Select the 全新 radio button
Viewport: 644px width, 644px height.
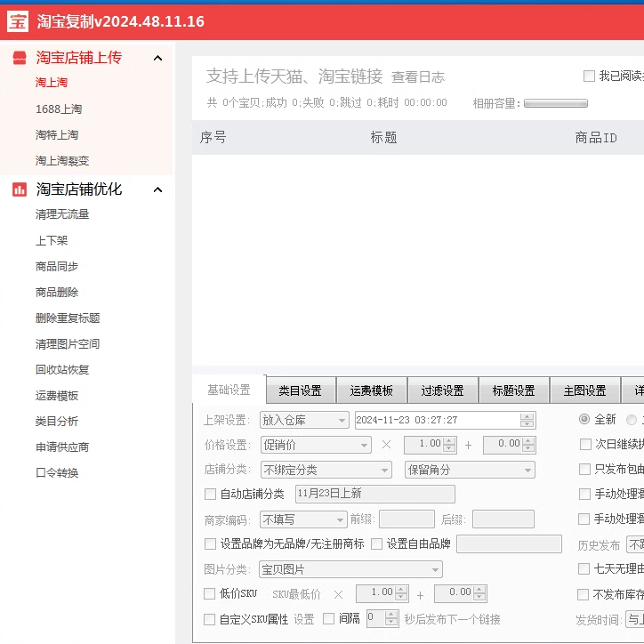pos(584,419)
